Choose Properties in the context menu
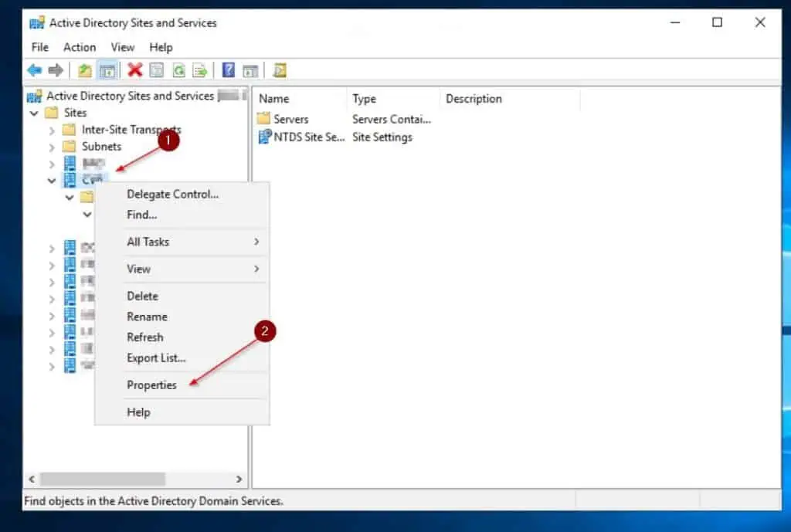 pyautogui.click(x=182, y=385)
